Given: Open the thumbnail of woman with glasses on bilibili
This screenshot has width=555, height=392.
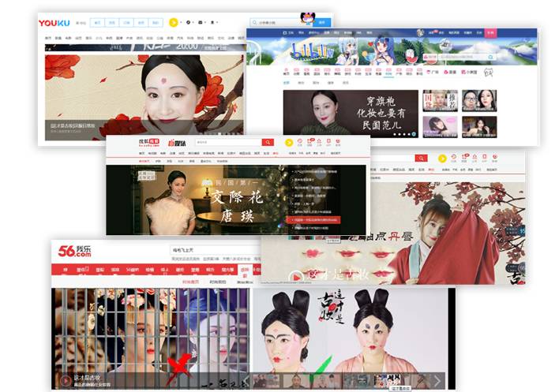Looking at the screenshot, I should pyautogui.click(x=479, y=100).
